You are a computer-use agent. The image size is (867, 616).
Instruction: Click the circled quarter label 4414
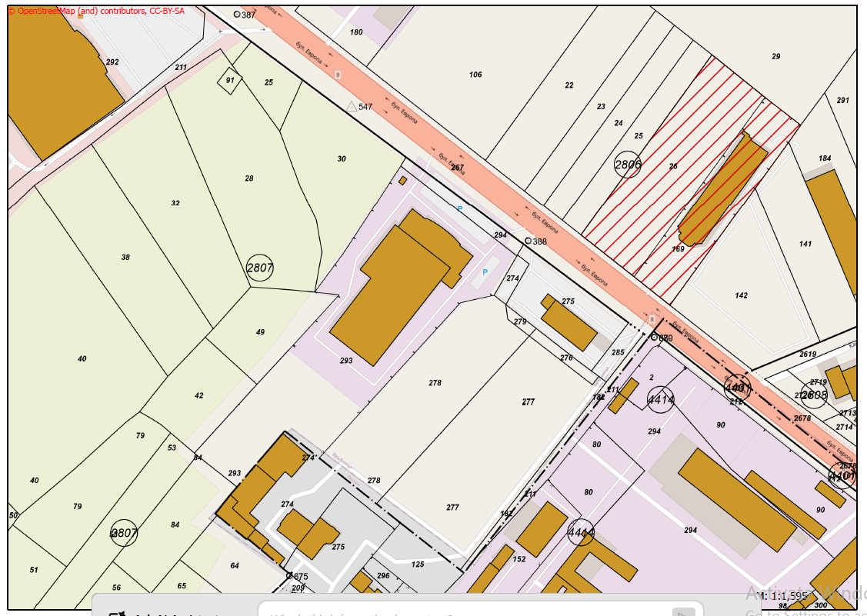(x=661, y=399)
